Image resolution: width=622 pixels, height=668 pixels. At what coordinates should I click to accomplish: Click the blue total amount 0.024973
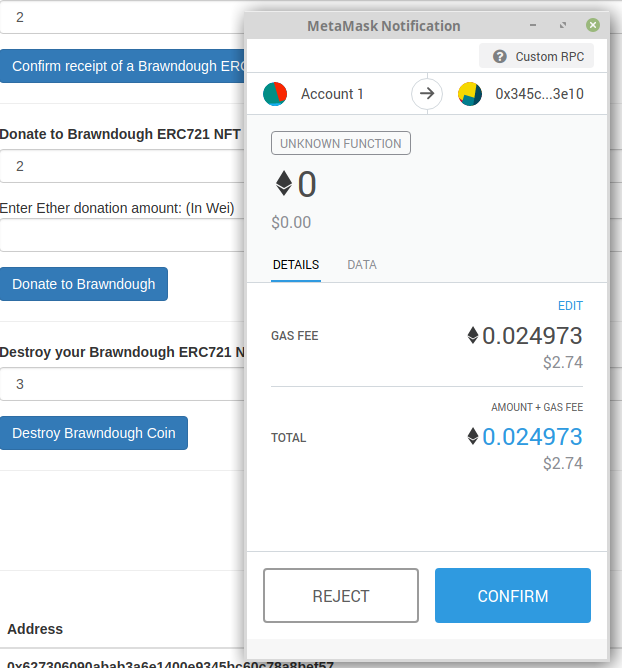(x=532, y=437)
